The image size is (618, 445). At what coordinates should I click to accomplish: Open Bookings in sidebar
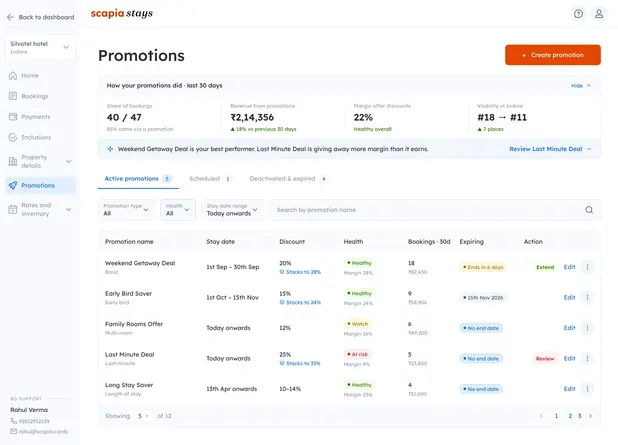coord(40,96)
